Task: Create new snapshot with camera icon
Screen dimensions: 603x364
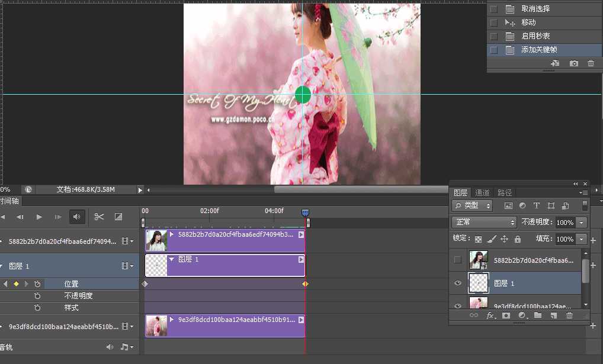Action: (x=573, y=63)
